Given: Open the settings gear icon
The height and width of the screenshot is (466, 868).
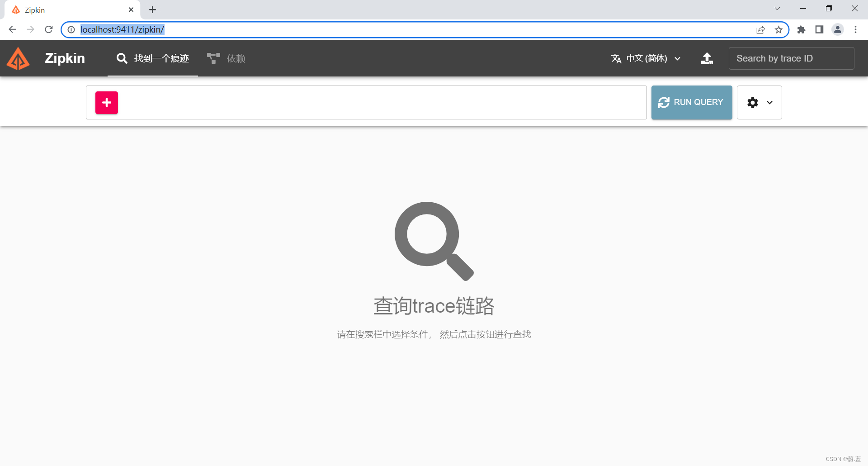Looking at the screenshot, I should 752,102.
